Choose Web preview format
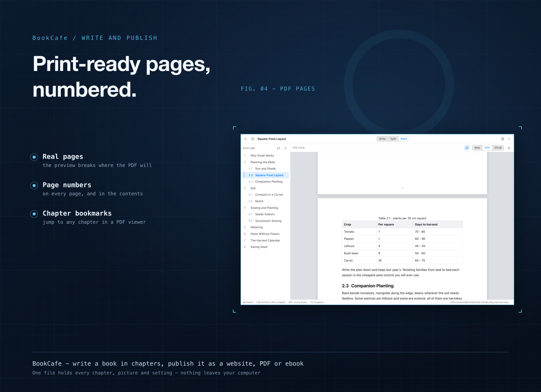Image resolution: width=541 pixels, height=392 pixels. 477,148
